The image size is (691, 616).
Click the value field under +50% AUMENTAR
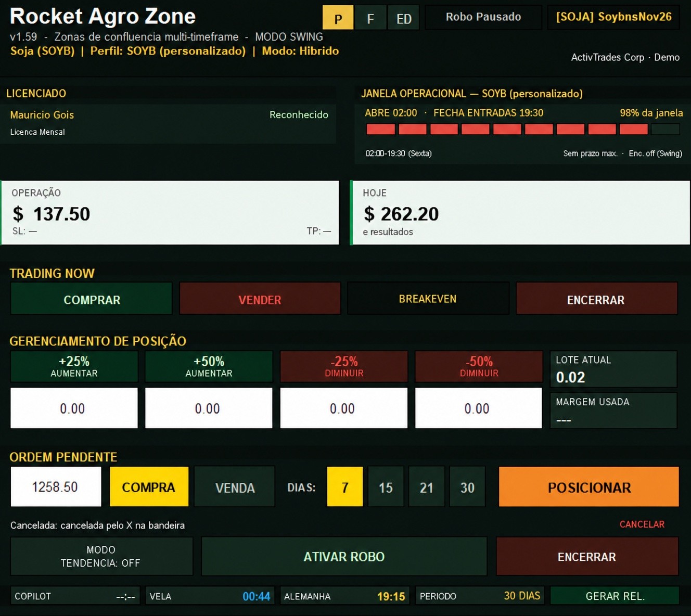209,408
